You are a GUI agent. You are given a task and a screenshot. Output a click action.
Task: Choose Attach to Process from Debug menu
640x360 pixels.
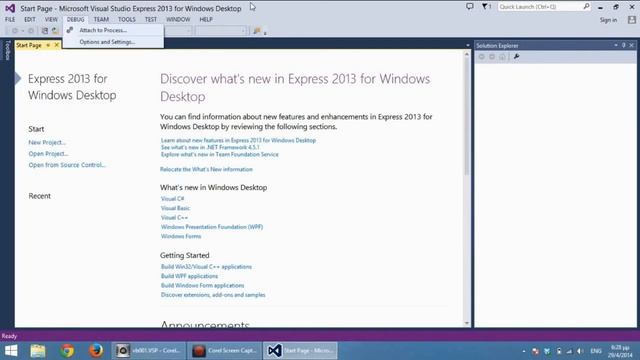point(113,30)
